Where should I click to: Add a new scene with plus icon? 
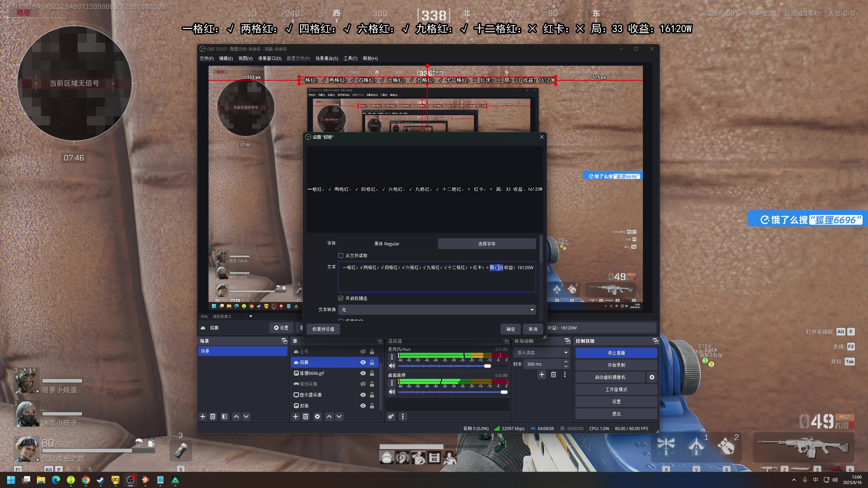click(203, 416)
